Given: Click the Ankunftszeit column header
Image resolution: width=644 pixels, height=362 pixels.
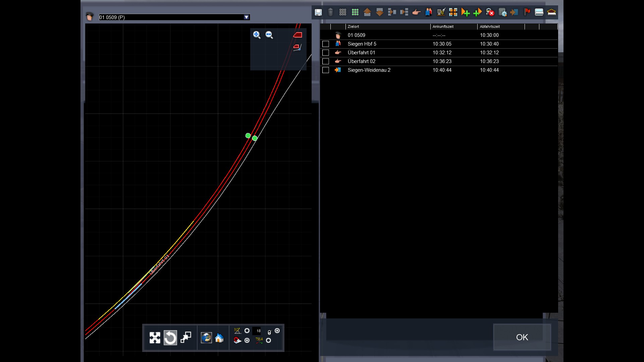Looking at the screenshot, I should [443, 26].
